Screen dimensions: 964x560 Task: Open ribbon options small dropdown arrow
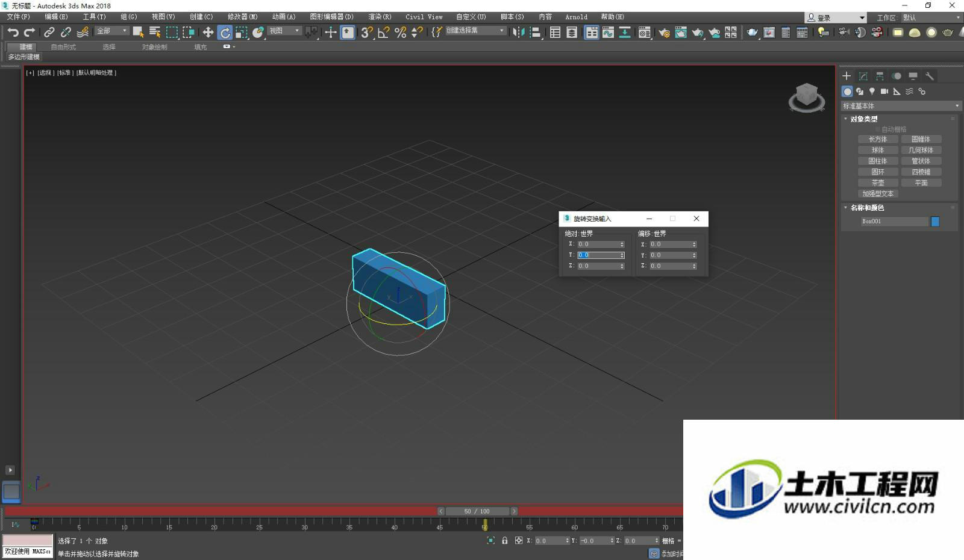(x=234, y=46)
